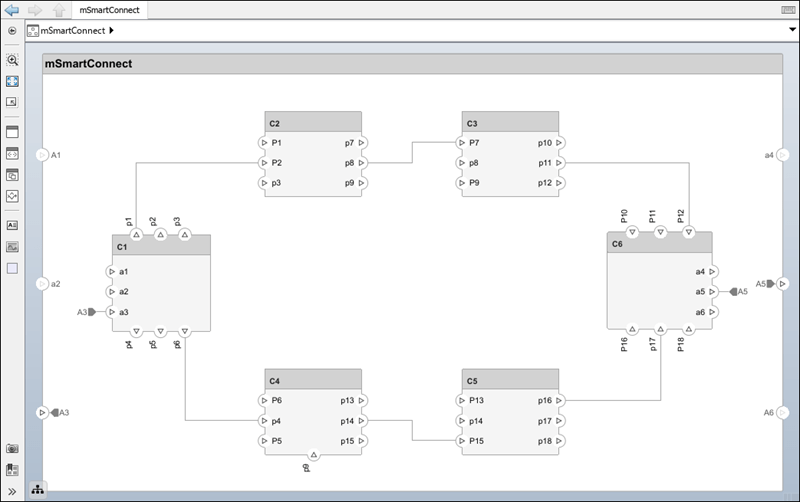Select the Zoom In tool
The width and height of the screenshot is (800, 502).
coord(13,60)
